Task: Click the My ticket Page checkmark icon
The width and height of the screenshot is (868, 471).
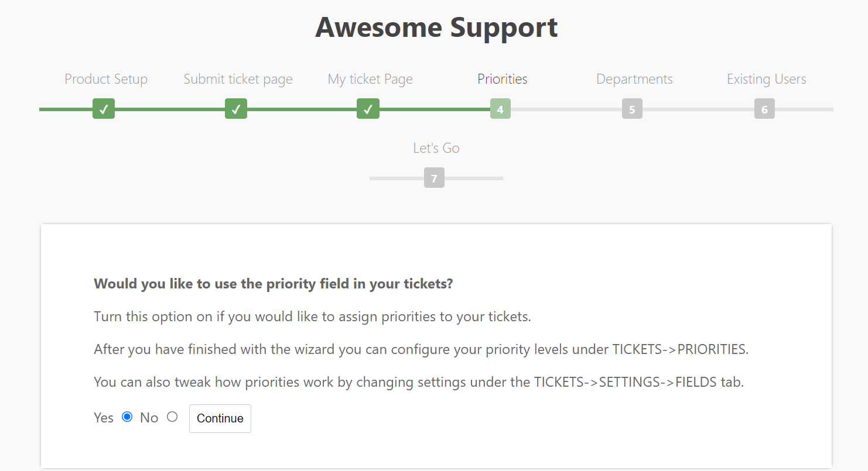Action: (x=368, y=109)
